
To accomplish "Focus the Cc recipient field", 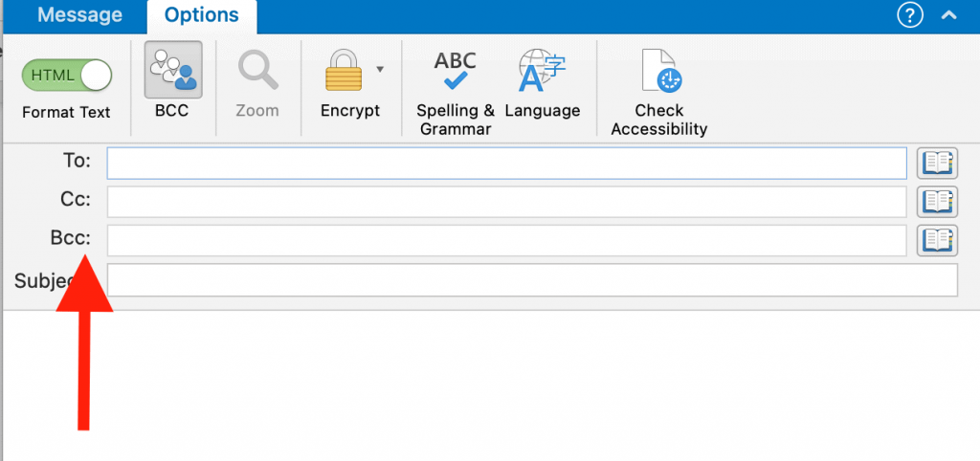I will pos(506,202).
